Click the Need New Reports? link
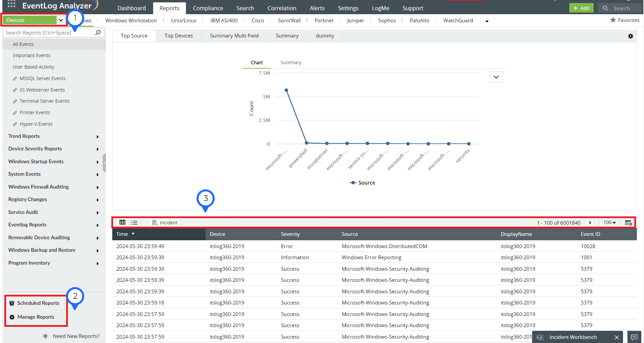 pyautogui.click(x=76, y=336)
